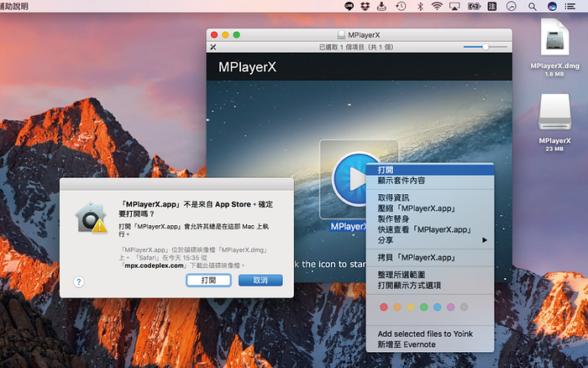
Task: Choose 新增至 Evernote menu item
Action: coord(430,344)
